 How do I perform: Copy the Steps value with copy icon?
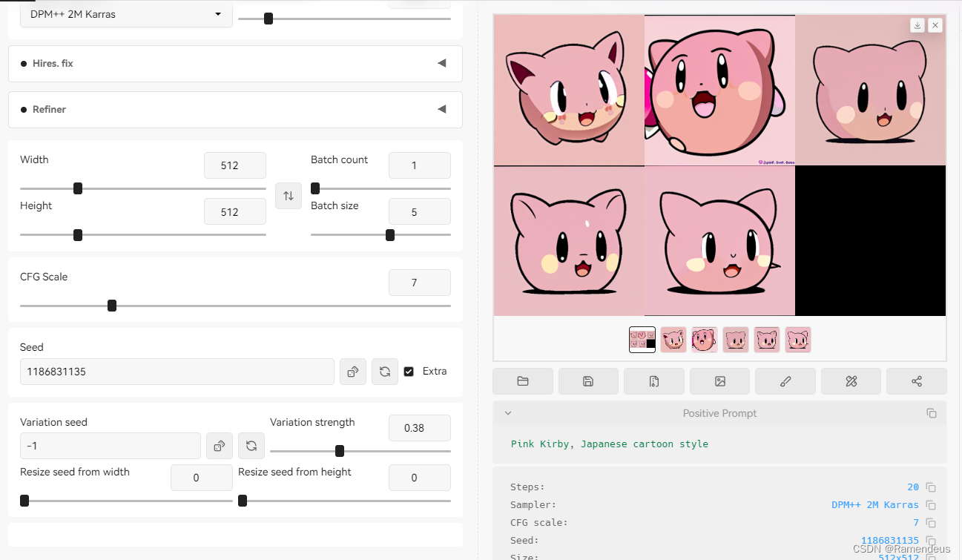pos(931,487)
